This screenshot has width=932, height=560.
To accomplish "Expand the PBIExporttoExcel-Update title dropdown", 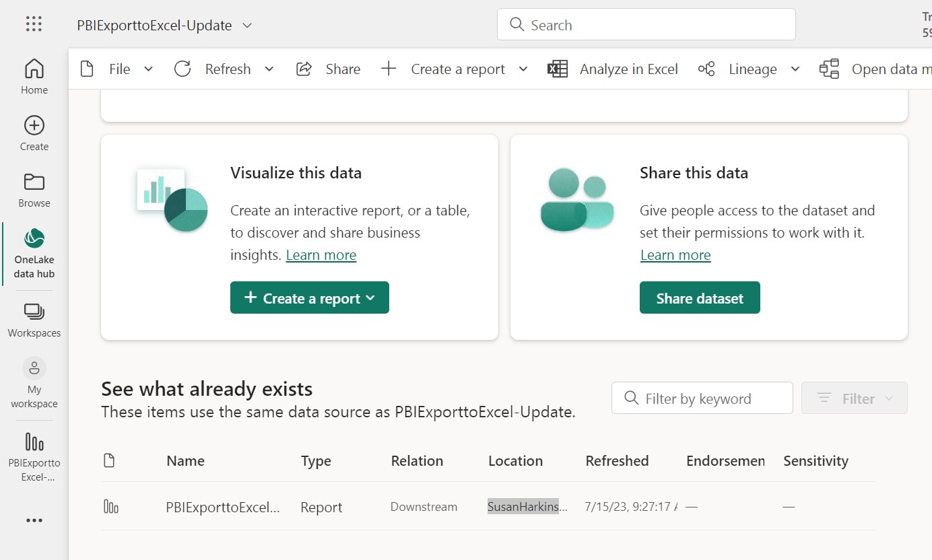I will (246, 24).
